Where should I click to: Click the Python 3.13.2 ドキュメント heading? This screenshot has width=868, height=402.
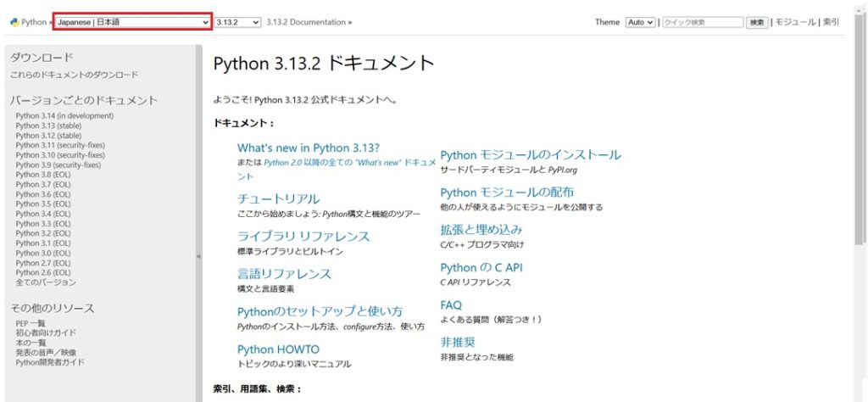(324, 63)
